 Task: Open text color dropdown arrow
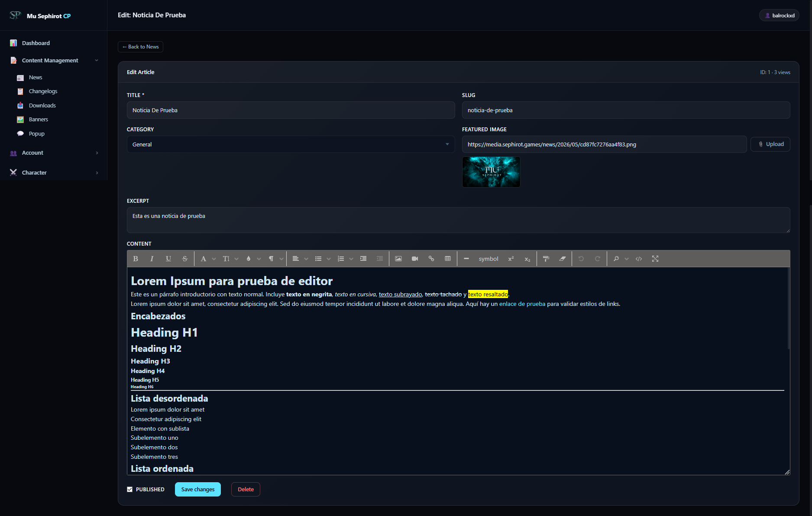click(x=259, y=259)
